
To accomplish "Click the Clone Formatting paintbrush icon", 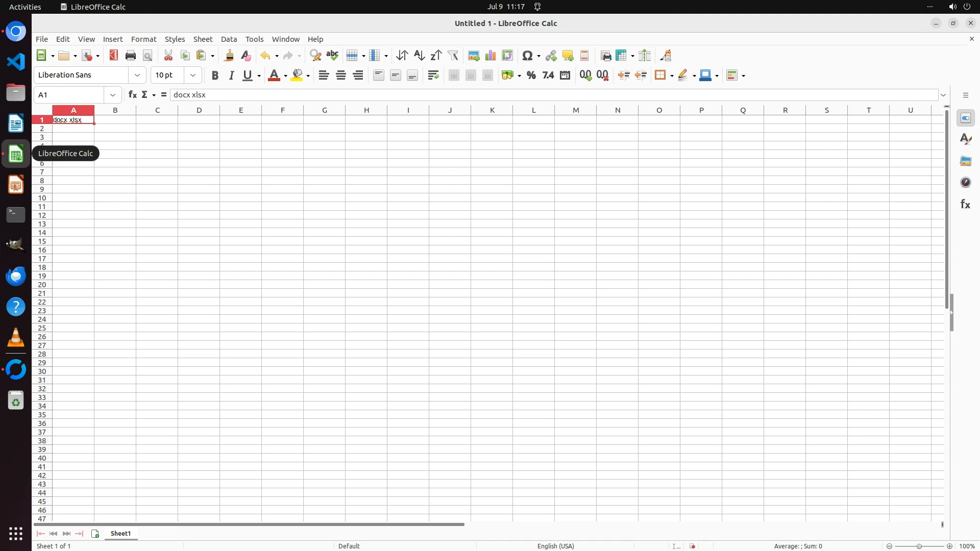I will [x=229, y=56].
